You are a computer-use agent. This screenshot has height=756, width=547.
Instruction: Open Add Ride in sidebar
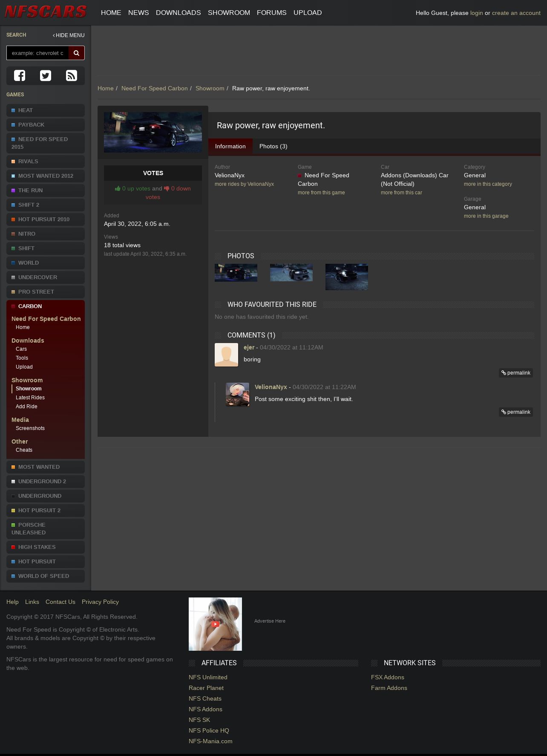coord(26,407)
